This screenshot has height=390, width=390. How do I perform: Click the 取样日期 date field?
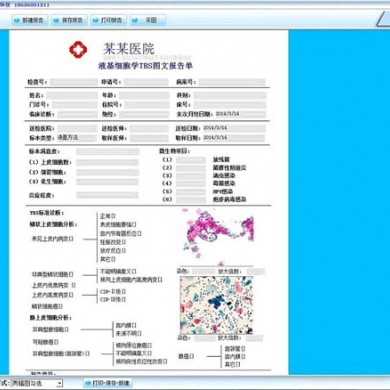pos(234,138)
